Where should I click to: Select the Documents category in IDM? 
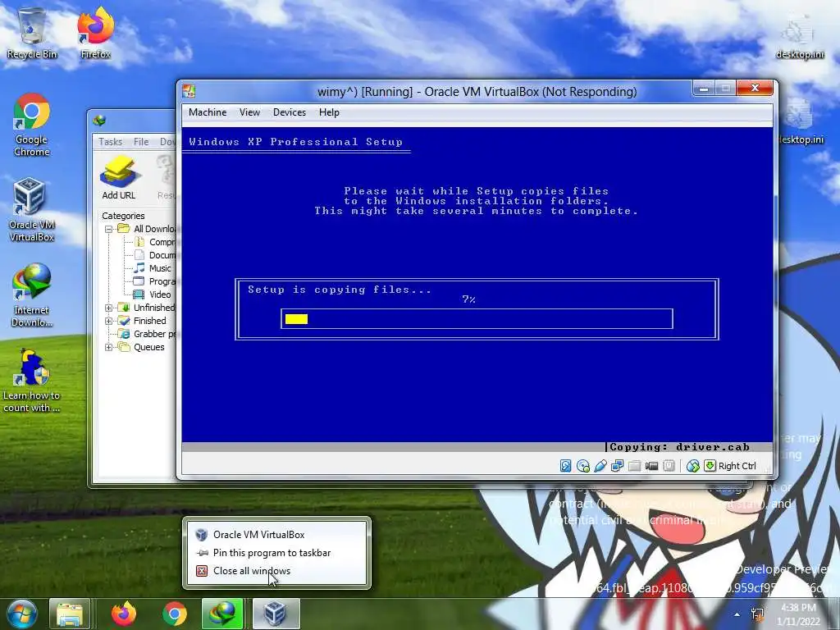click(155, 255)
